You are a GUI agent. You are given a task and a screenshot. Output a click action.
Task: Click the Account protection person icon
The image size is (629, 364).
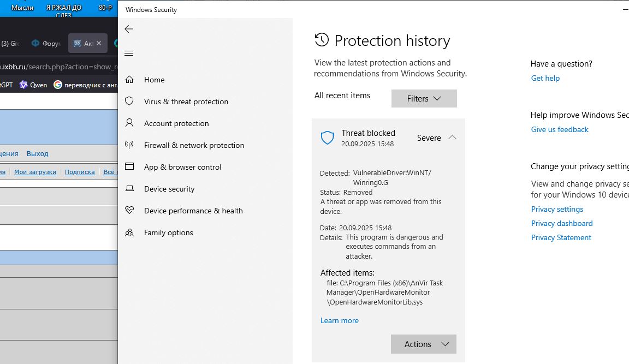pos(129,123)
